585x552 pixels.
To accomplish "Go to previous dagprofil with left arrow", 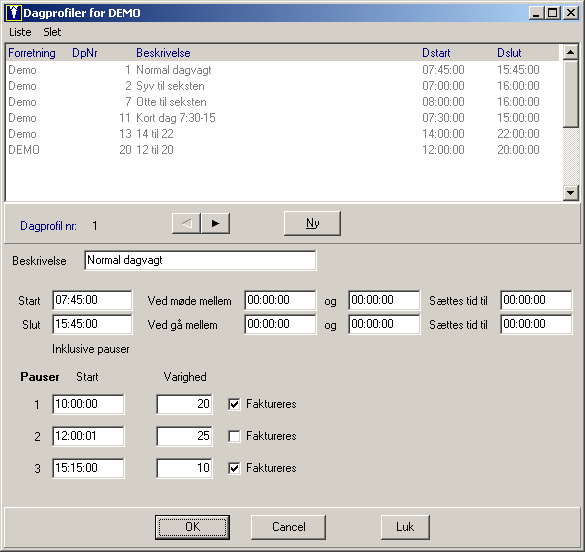I will 186,223.
